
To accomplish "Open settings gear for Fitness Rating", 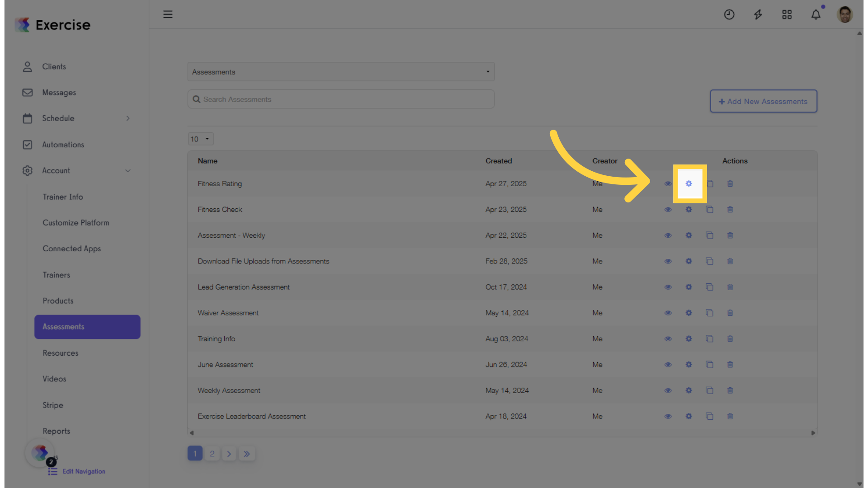I will [x=689, y=183].
